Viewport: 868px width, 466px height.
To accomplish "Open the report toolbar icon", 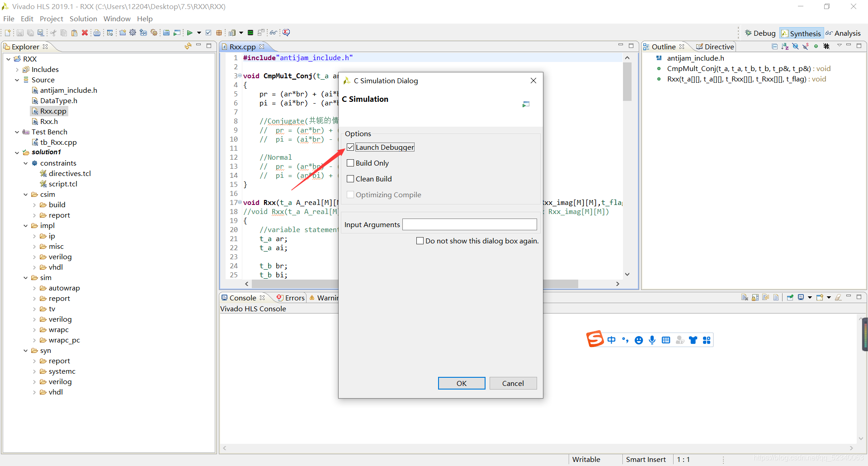I will click(x=232, y=33).
